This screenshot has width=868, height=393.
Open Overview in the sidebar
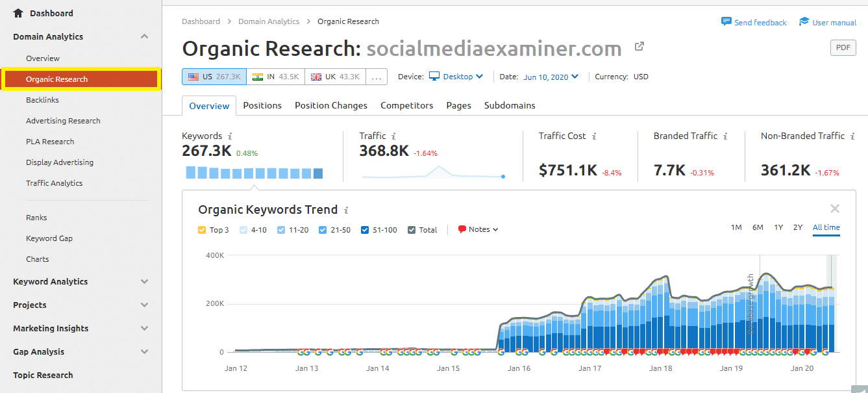(x=43, y=58)
